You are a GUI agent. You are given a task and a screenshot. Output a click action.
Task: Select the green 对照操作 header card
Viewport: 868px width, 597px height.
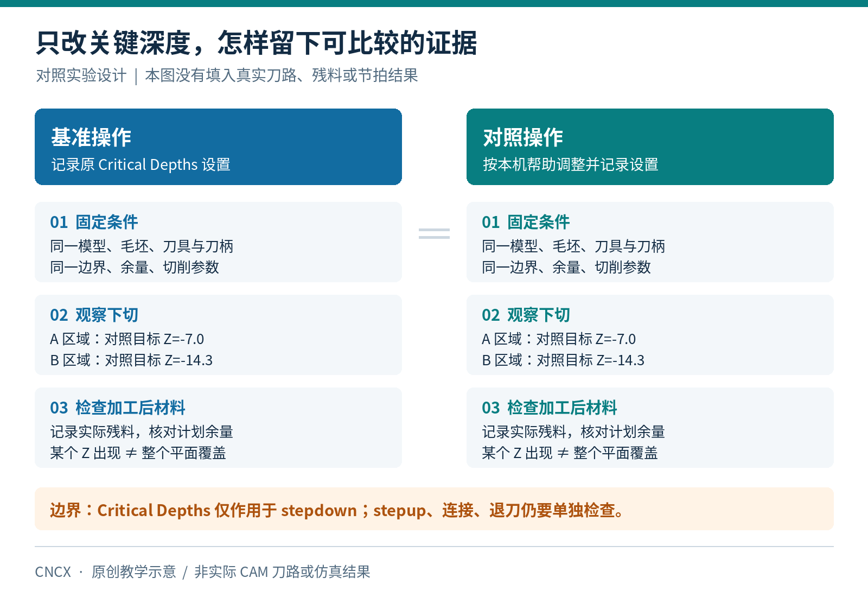[650, 147]
